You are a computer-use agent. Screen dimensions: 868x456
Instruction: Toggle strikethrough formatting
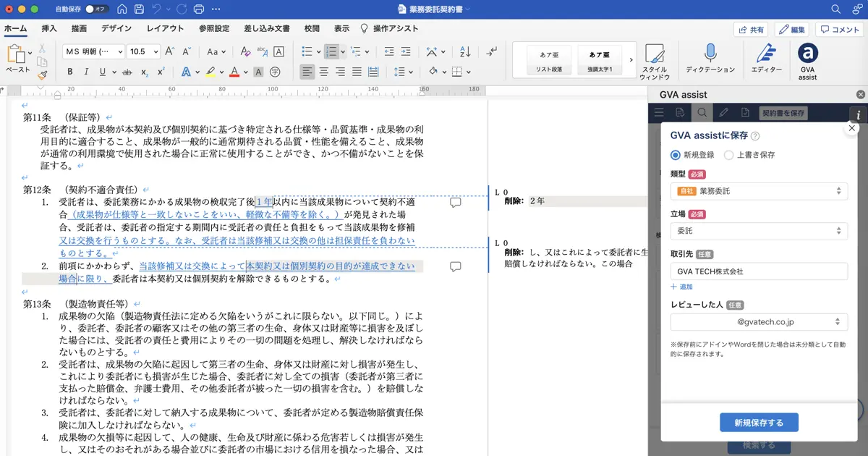127,72
